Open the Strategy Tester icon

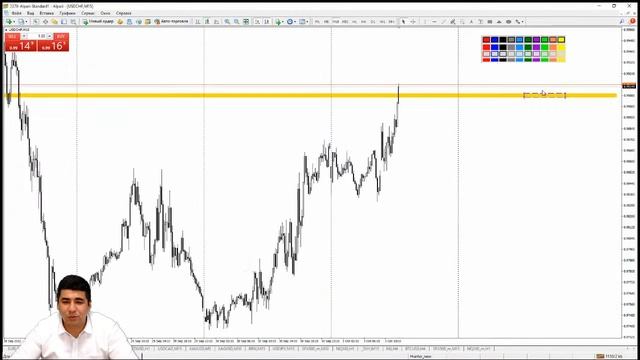[x=73, y=22]
